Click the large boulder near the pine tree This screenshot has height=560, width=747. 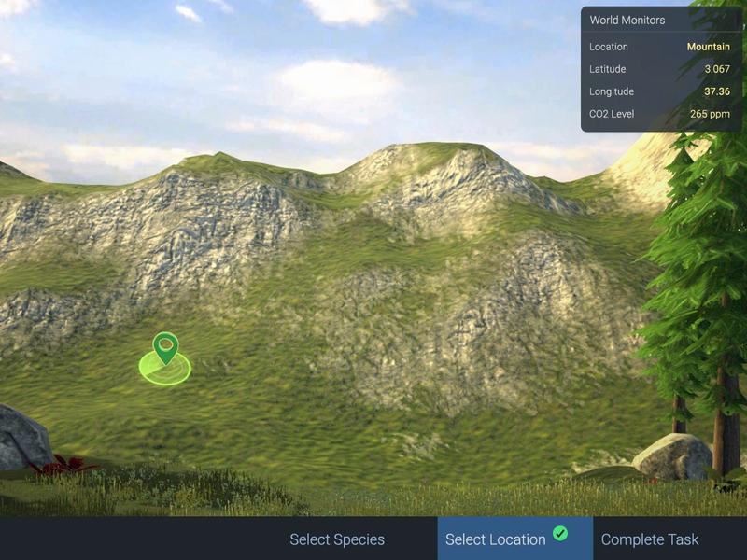click(672, 457)
